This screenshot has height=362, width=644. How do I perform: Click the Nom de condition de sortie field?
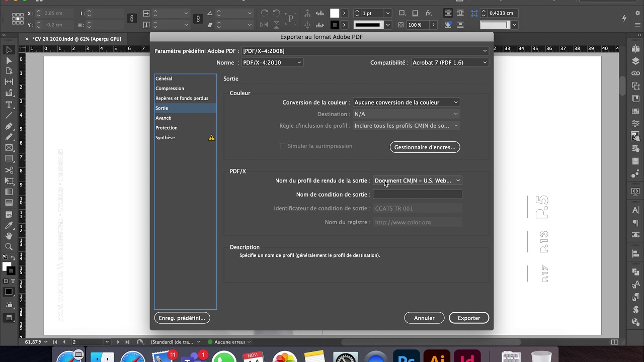[x=418, y=195]
